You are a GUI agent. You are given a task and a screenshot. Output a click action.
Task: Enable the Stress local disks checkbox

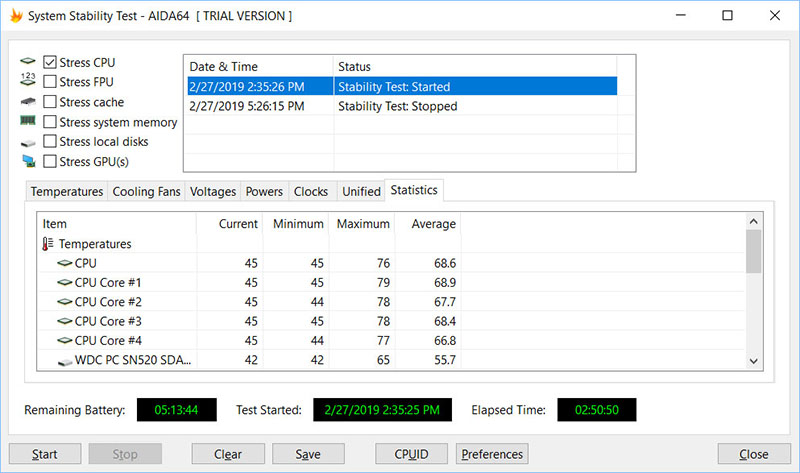49,141
